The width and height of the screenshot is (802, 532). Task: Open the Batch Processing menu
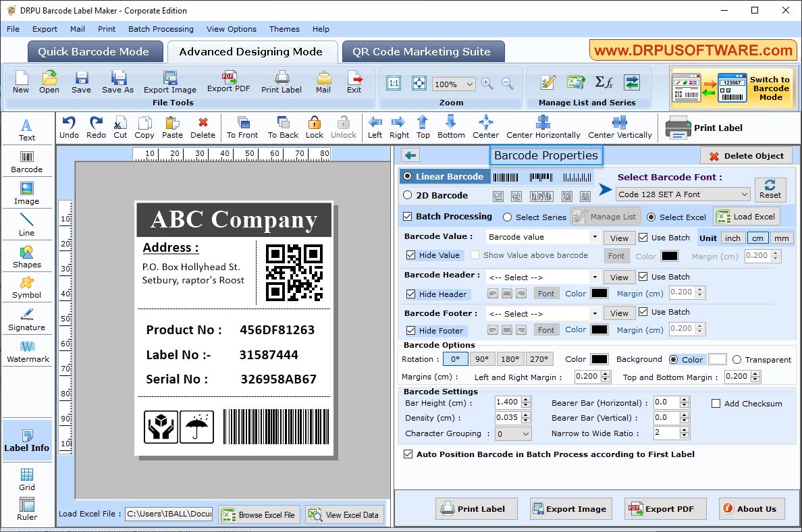click(161, 29)
